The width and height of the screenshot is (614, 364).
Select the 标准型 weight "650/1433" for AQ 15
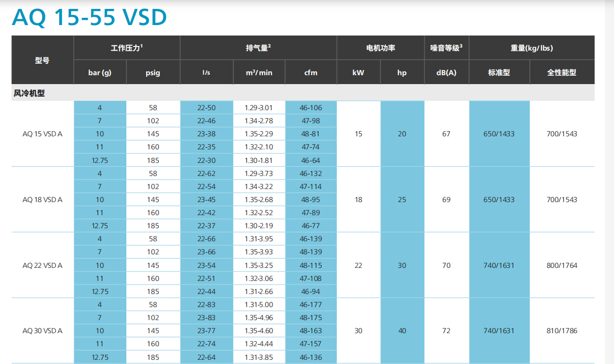point(499,134)
